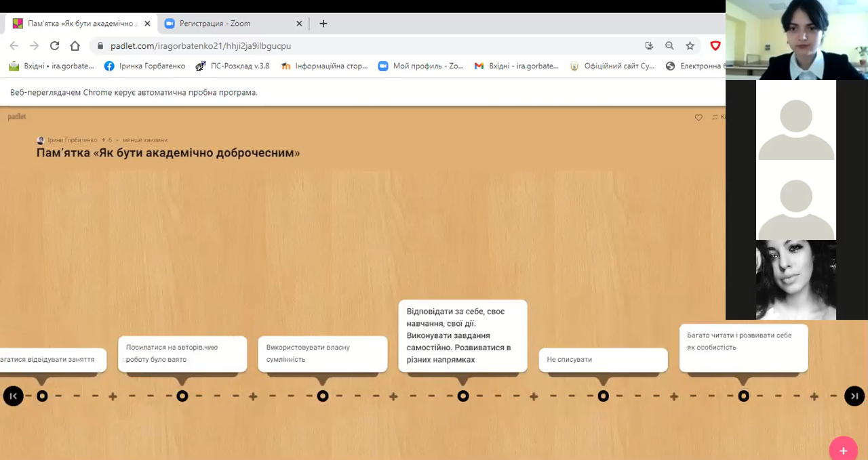Open a new browser tab

tap(323, 23)
